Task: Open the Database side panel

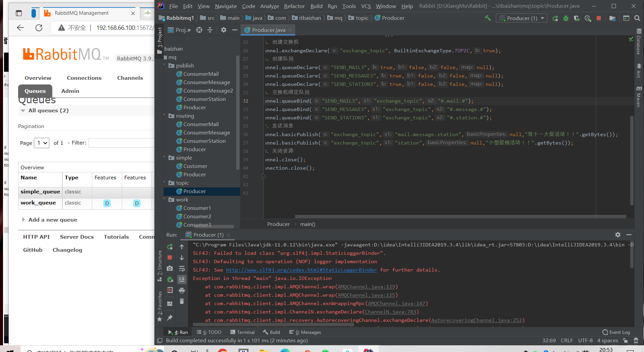Action: point(639,42)
